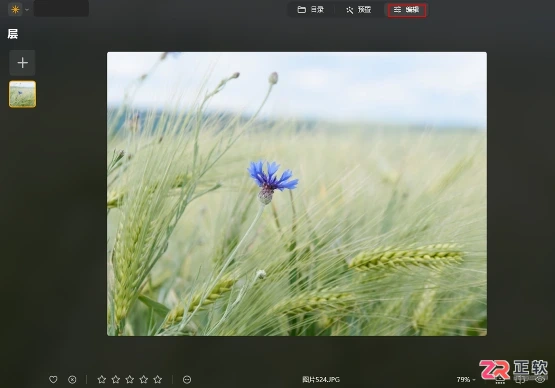
Task: Expand the arrow beside the sun logo
Action: (x=27, y=10)
